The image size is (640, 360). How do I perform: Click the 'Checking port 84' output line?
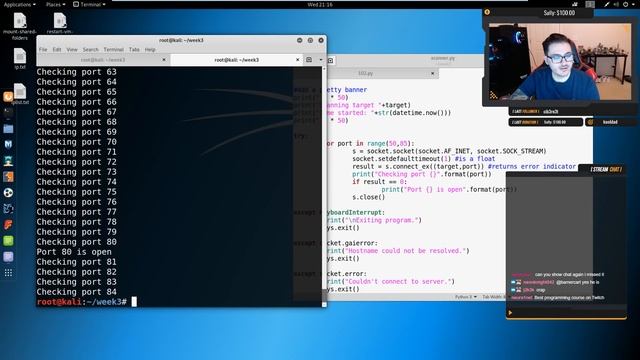pos(76,292)
